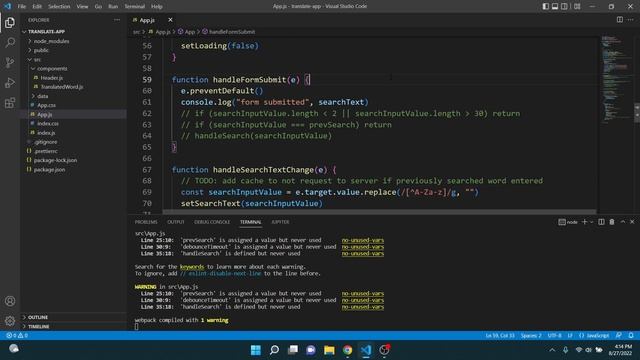640x360 pixels.
Task: Click the code minimap
Action: [616, 80]
